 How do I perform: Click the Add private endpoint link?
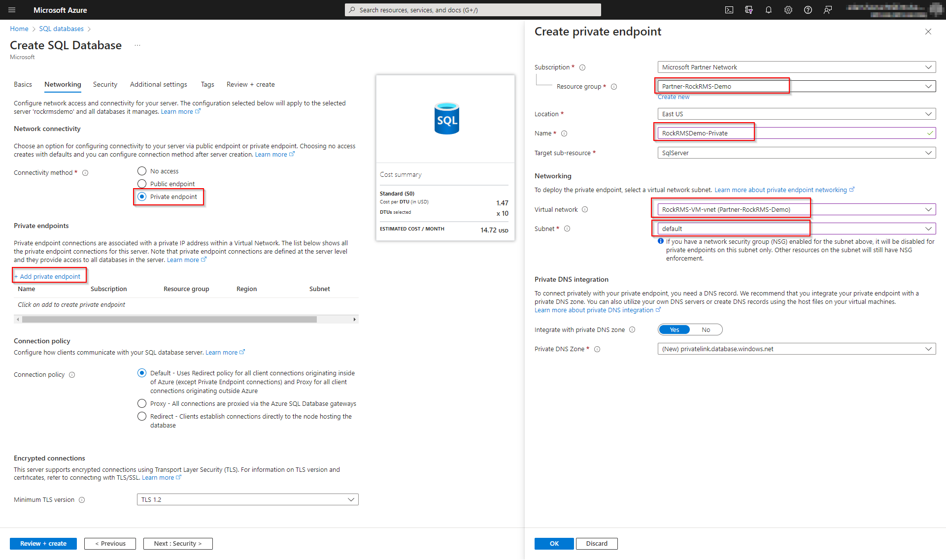pos(49,276)
